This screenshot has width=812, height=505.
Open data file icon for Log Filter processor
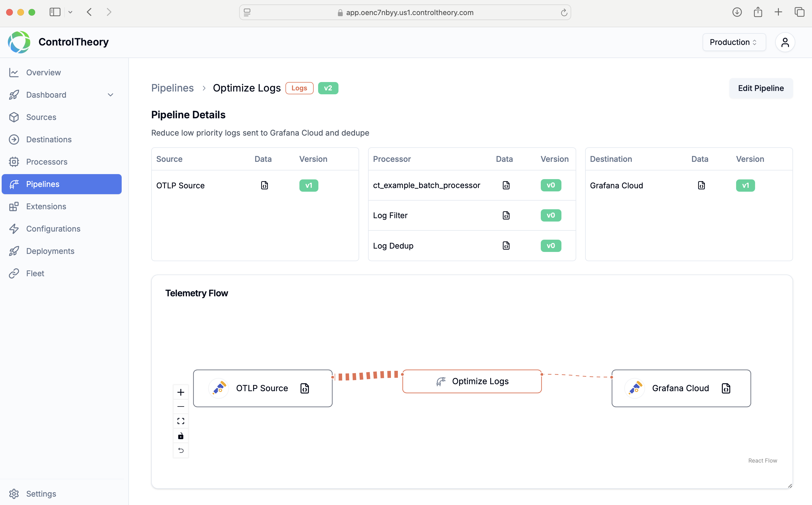point(506,215)
